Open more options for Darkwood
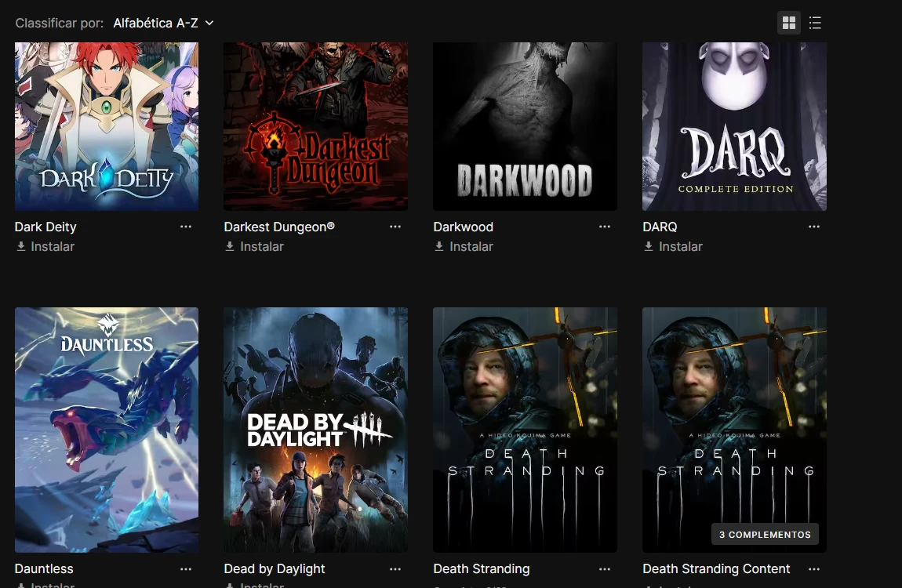902x588 pixels. click(x=604, y=227)
